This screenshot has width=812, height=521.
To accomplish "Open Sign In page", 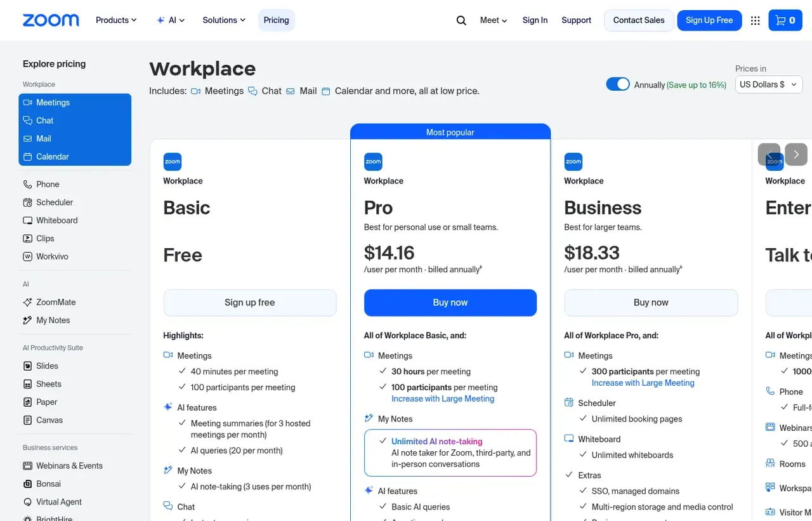I will 535,20.
